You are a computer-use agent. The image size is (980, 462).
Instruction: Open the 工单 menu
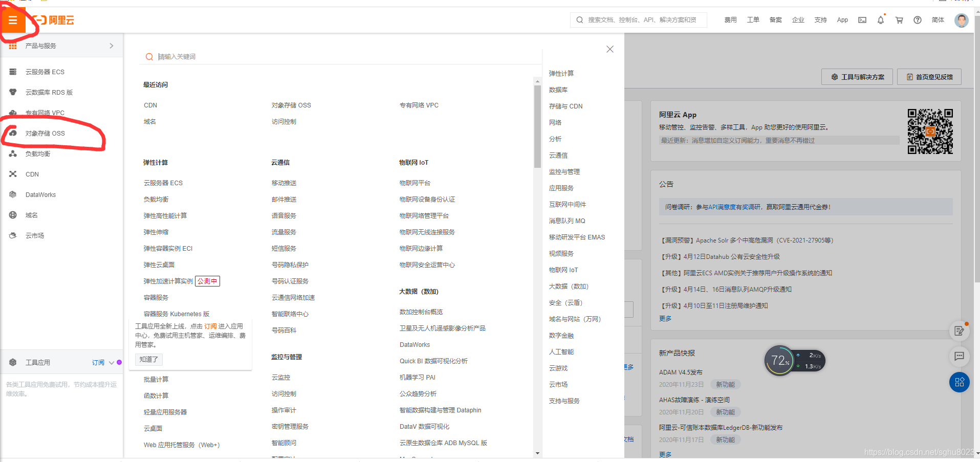point(753,20)
